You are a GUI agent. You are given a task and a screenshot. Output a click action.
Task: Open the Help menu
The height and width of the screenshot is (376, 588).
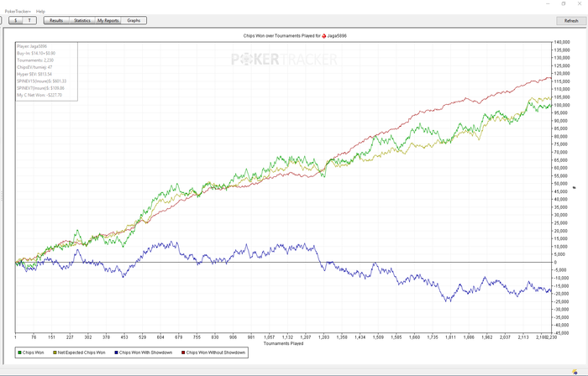click(40, 12)
